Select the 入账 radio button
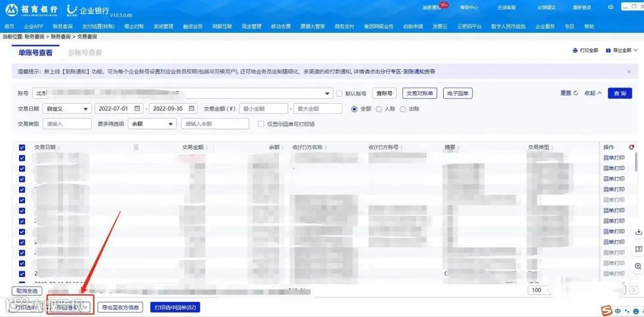This screenshot has height=317, width=644. point(379,109)
